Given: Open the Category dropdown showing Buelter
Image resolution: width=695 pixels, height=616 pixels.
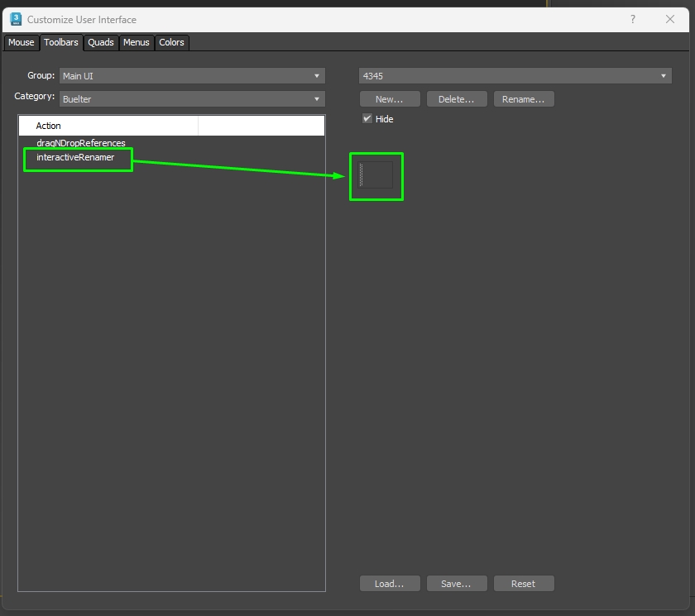Looking at the screenshot, I should coord(192,98).
